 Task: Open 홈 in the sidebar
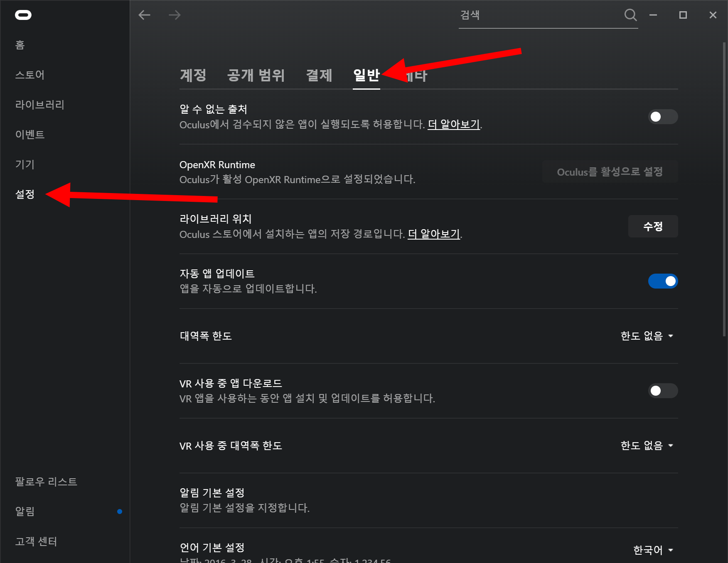pyautogui.click(x=20, y=45)
